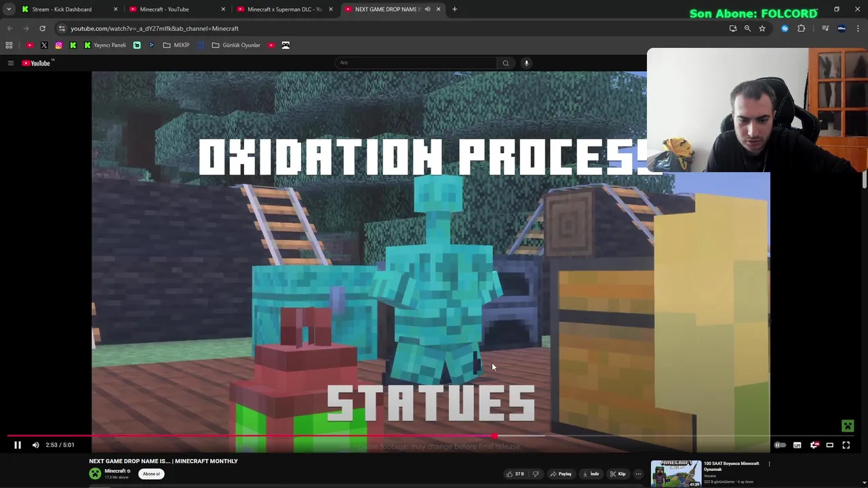868x488 pixels.
Task: Open Chrome three-dot menu
Action: click(x=858, y=28)
